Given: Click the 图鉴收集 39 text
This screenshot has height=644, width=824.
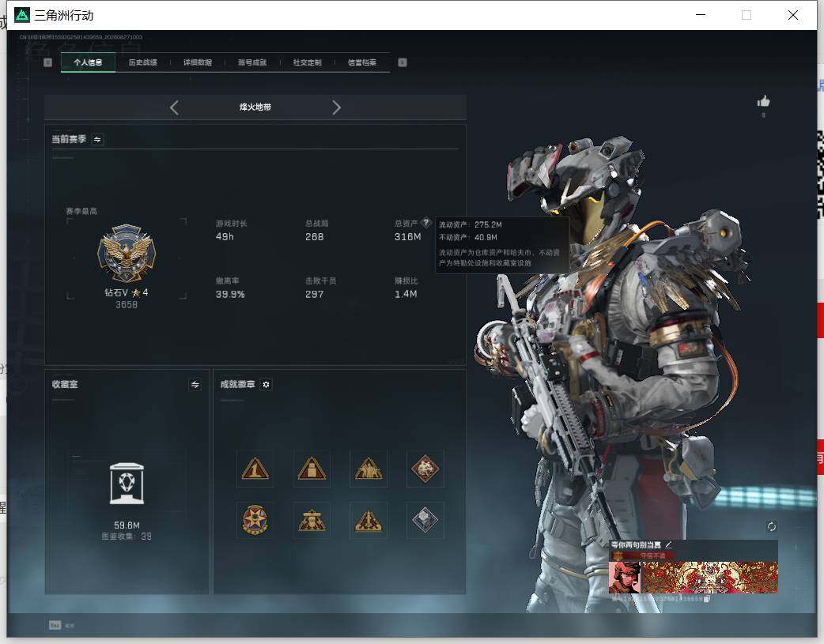Looking at the screenshot, I should coord(127,537).
